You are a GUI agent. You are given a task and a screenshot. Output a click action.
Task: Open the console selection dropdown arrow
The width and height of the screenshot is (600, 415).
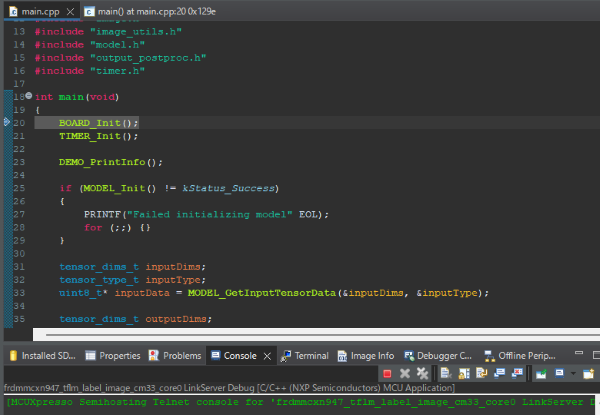[x=573, y=373]
